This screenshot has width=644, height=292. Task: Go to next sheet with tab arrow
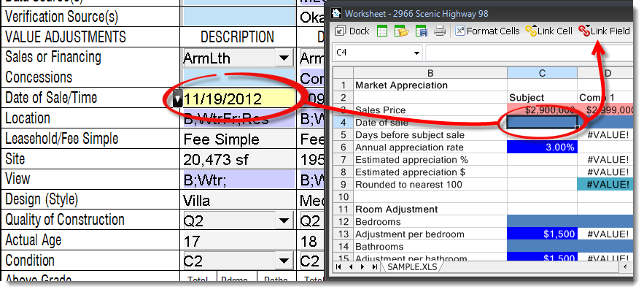coord(362,267)
